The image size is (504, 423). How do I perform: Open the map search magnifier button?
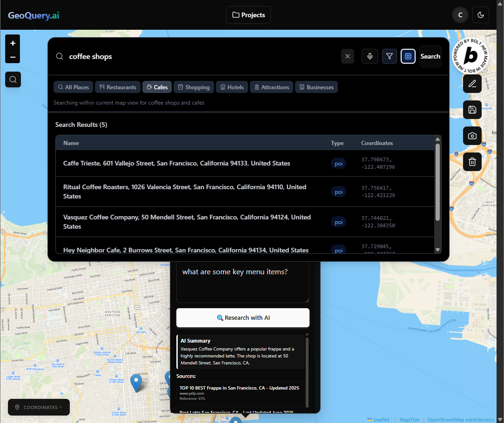point(13,79)
